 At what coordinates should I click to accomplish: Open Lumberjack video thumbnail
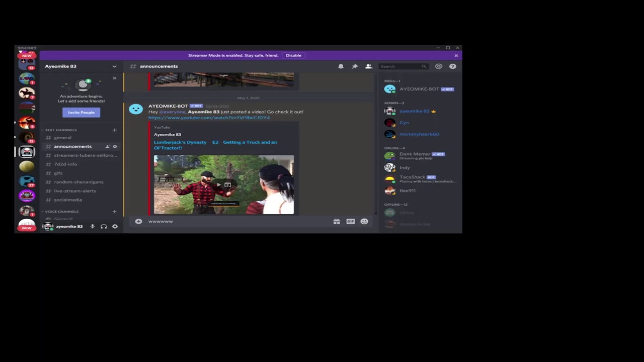[x=224, y=185]
